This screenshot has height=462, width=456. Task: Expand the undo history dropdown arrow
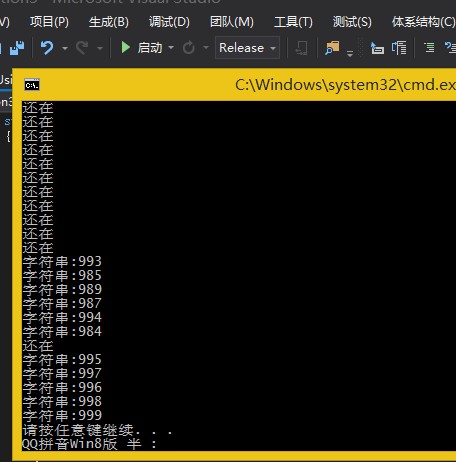(65, 48)
